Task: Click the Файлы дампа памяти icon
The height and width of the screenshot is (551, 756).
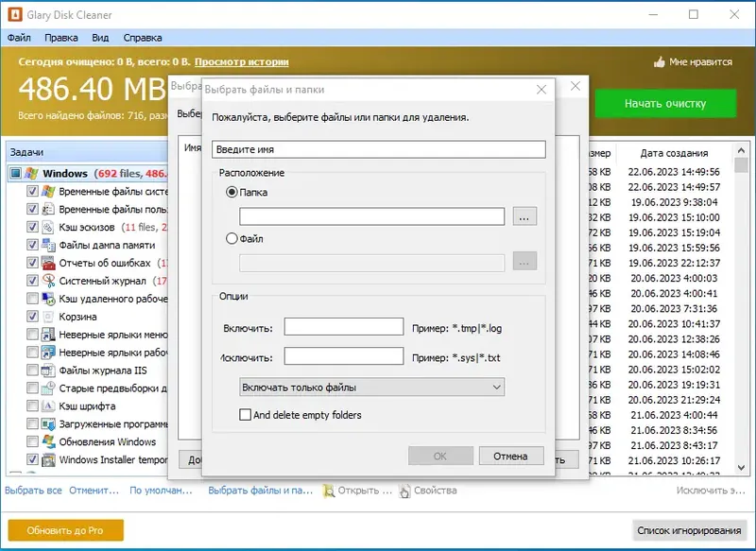Action: 48,245
